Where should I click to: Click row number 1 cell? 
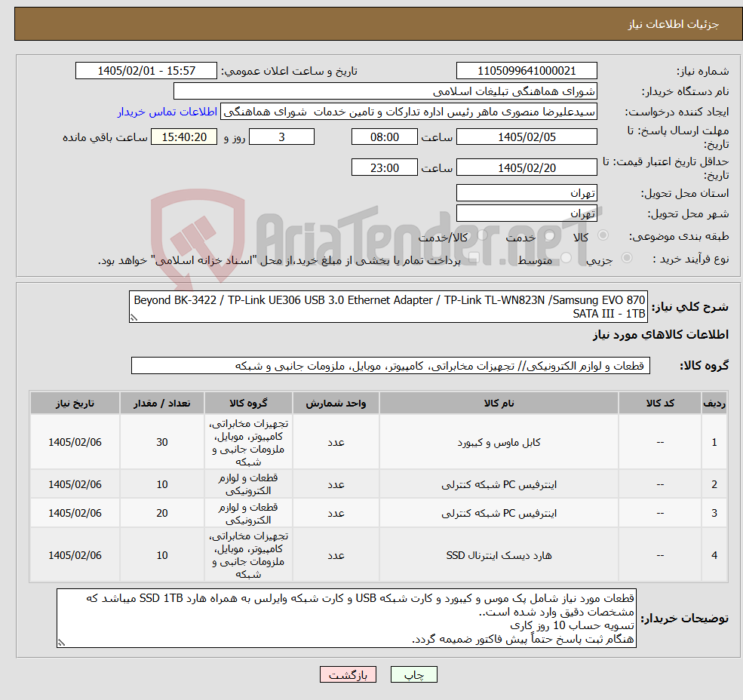(x=714, y=442)
